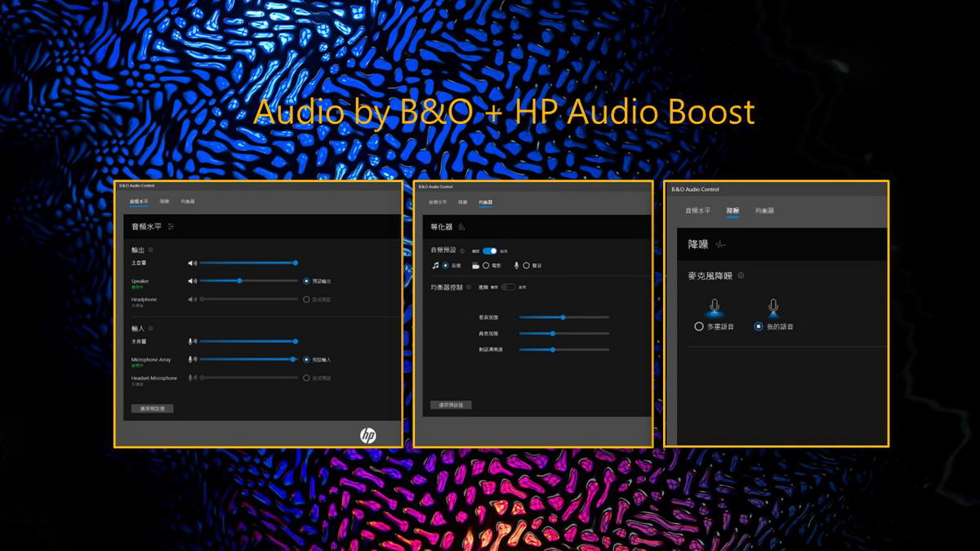This screenshot has width=980, height=551.
Task: Click the movie camera preset icon
Action: point(475,265)
